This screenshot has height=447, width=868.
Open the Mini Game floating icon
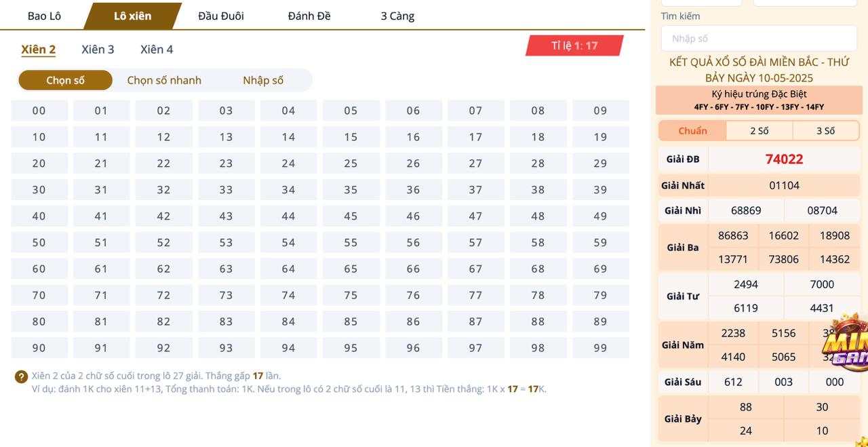(844, 344)
